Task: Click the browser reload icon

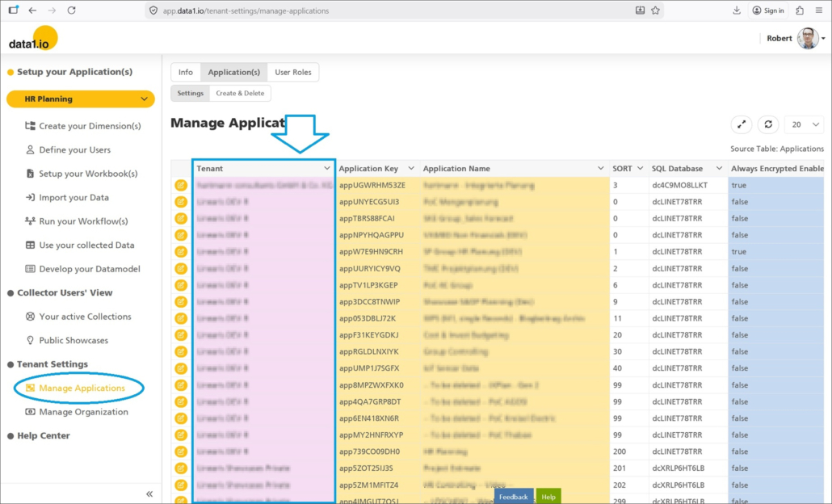Action: click(71, 10)
